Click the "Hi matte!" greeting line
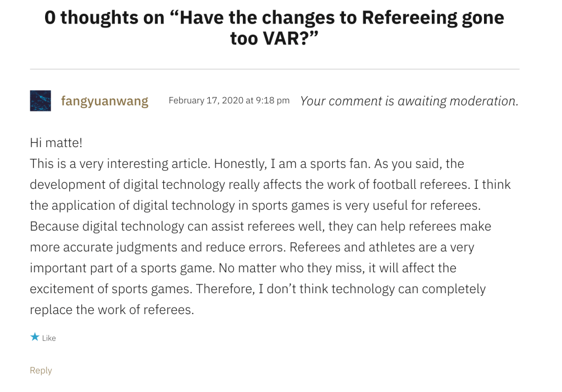This screenshot has width=562, height=392. (x=56, y=143)
